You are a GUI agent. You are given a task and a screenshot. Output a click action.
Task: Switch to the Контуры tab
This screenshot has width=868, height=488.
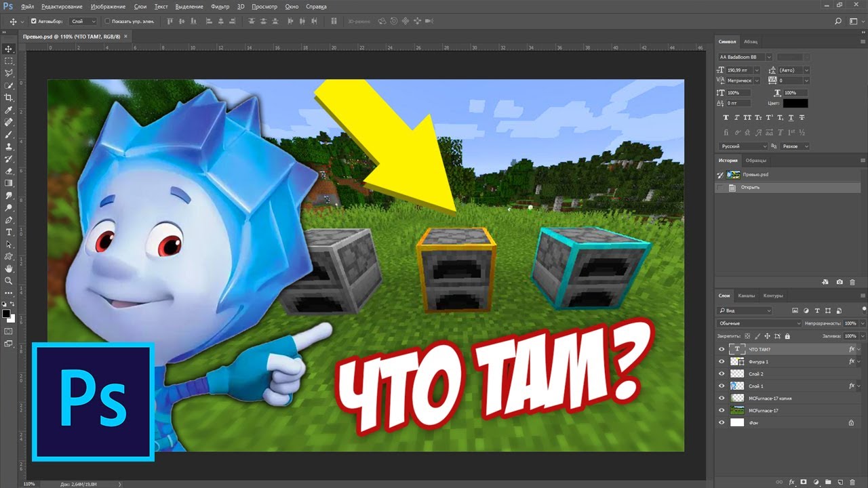[x=773, y=296]
